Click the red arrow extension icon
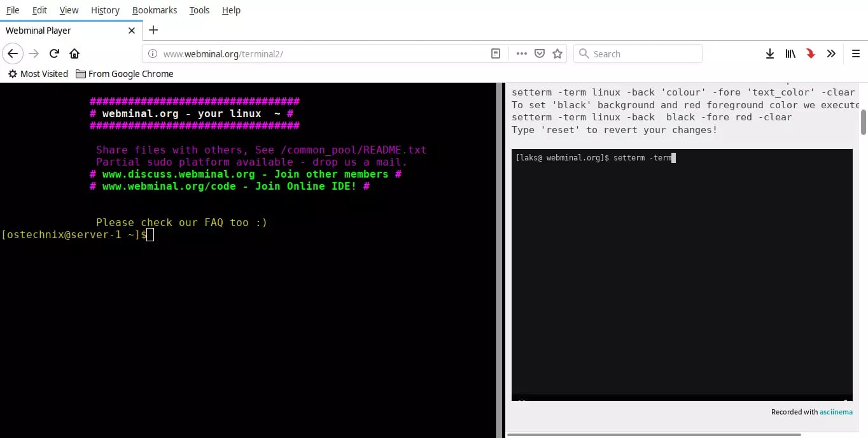The width and height of the screenshot is (868, 438). click(811, 54)
